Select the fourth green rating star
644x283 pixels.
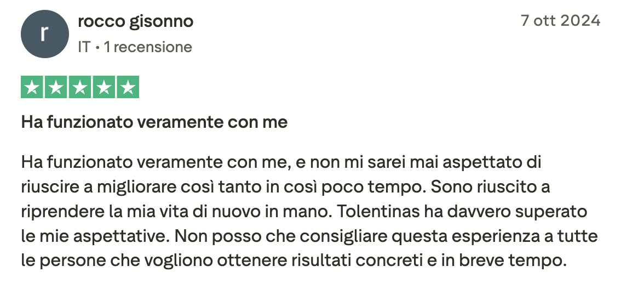(104, 88)
